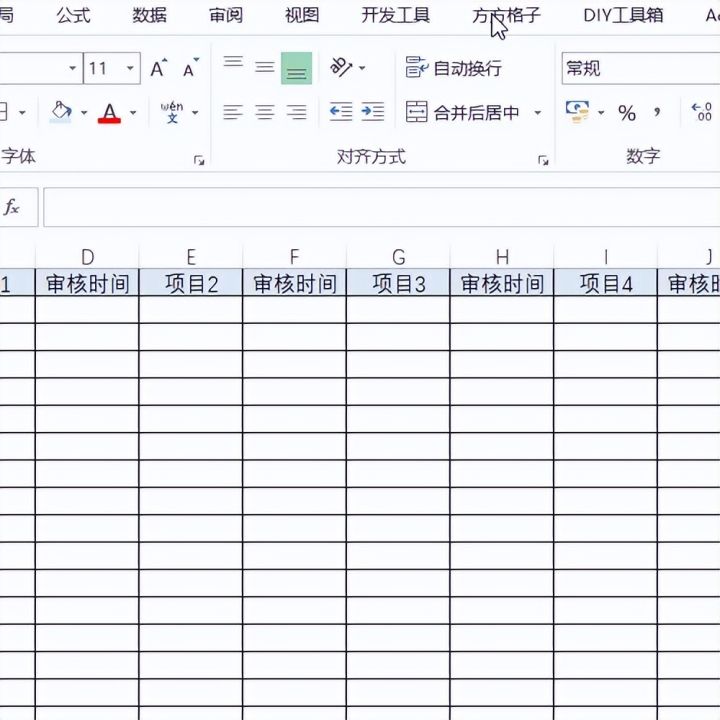Decrease font size with the small A button
This screenshot has height=720, width=720.
coord(191,68)
